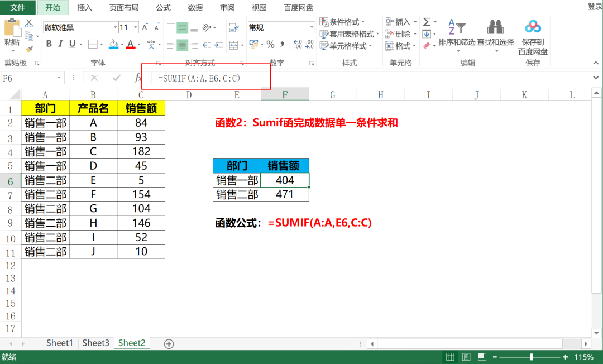Apply Percent Style (%)
Screen dimensions: 603x364
click(271, 44)
